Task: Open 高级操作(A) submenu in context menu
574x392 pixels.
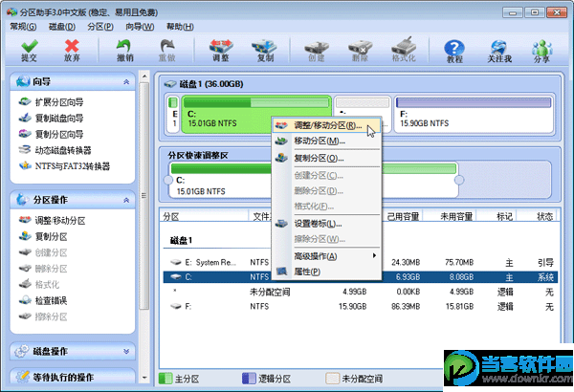Action: pyautogui.click(x=326, y=256)
